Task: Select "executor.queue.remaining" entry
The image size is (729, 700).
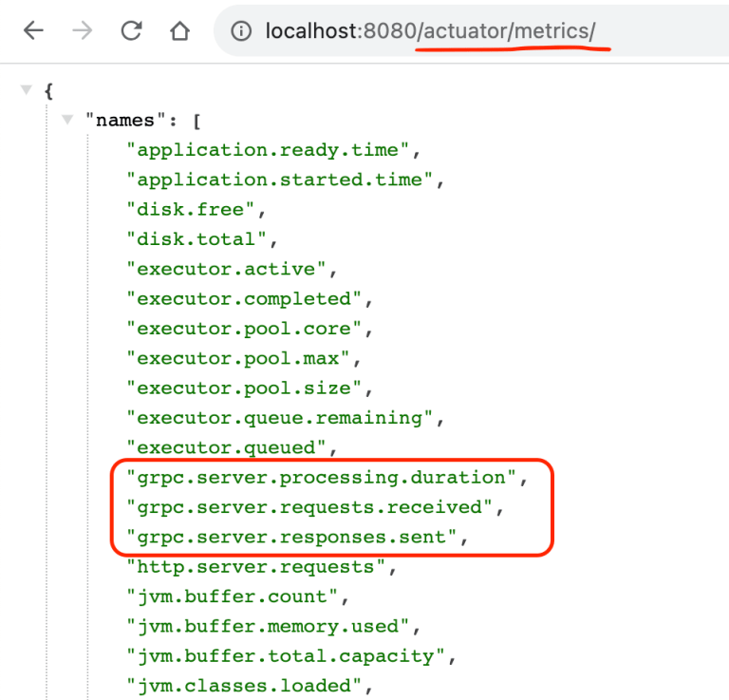Action: point(280,418)
